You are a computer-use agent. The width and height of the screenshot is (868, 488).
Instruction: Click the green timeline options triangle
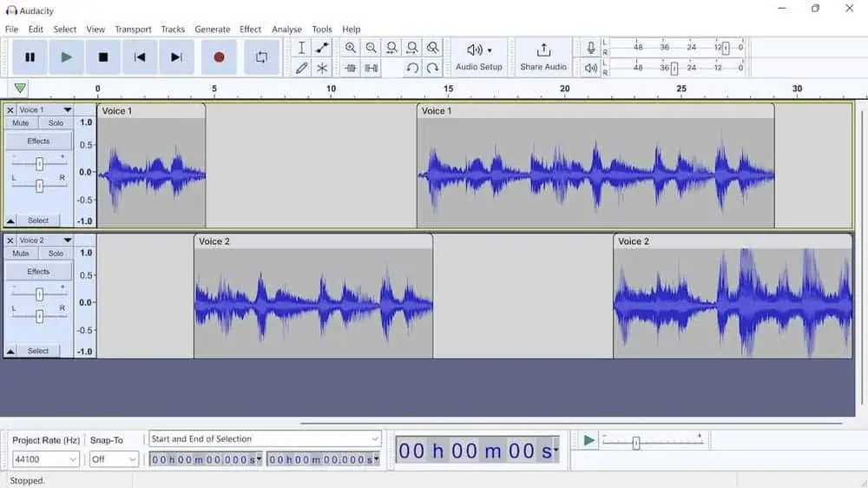click(20, 88)
